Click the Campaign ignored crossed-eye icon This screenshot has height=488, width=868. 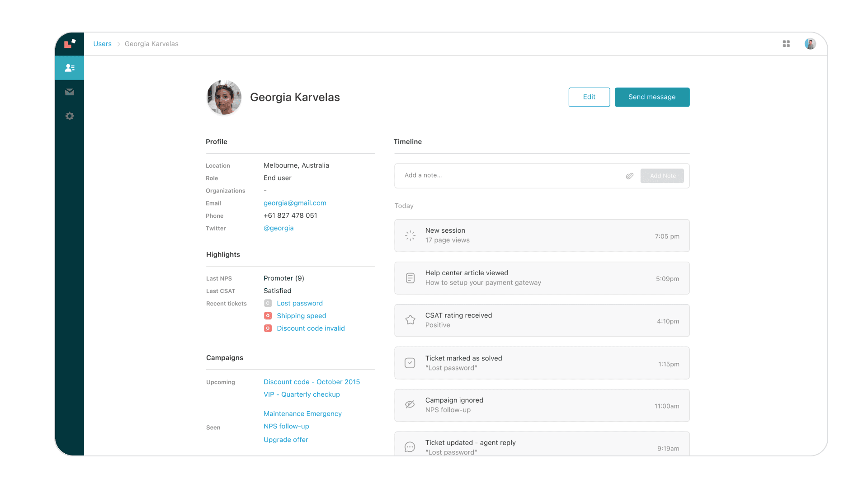pos(410,404)
